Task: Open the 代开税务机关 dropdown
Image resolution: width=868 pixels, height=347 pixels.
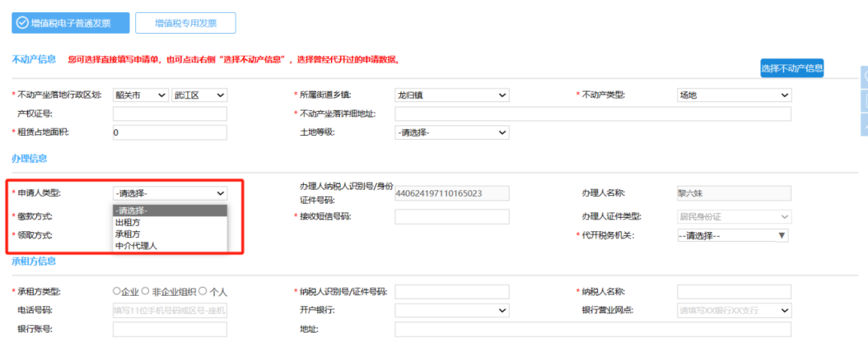Action: coord(732,236)
